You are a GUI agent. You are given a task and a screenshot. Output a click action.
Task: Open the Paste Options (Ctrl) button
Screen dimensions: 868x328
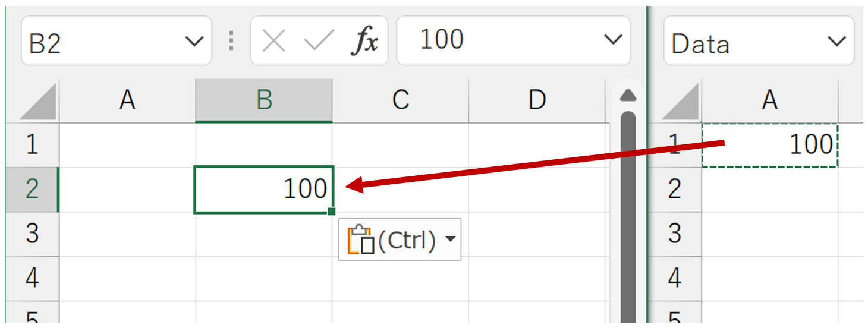coord(400,239)
